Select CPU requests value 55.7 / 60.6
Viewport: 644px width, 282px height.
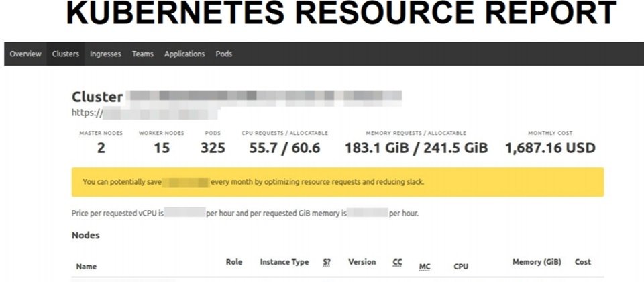tap(284, 148)
